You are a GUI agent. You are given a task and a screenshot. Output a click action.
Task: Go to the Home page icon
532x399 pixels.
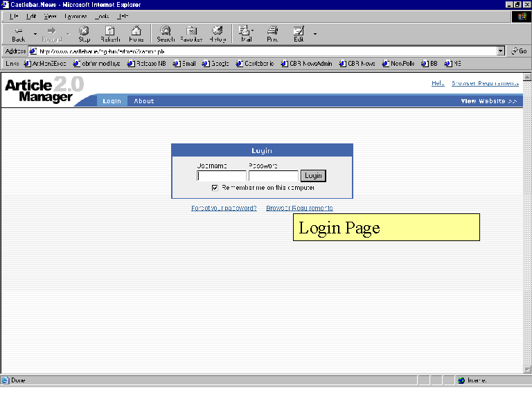pyautogui.click(x=136, y=33)
